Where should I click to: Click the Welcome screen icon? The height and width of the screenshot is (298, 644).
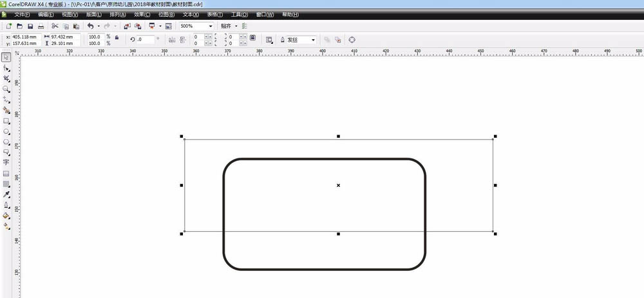(168, 26)
